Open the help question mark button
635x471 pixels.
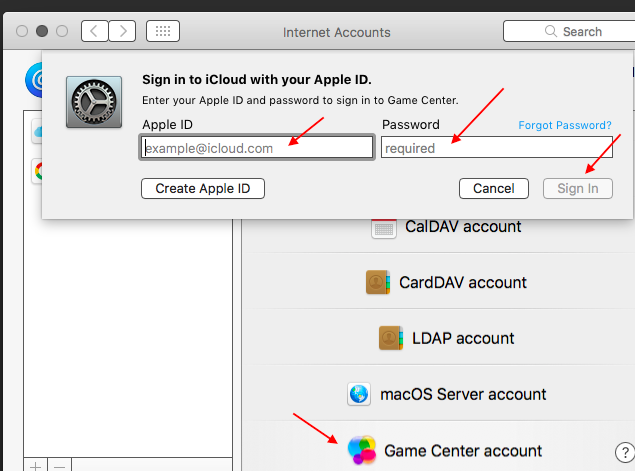(625, 452)
